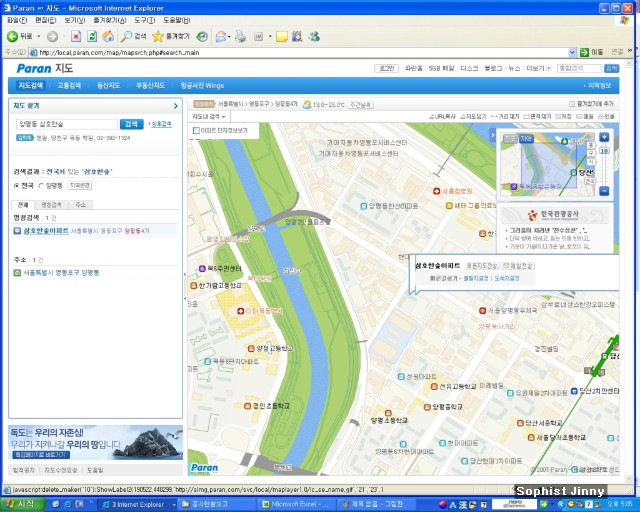Select the 전국 radio button
Image resolution: width=640 pixels, height=512 pixels.
(x=17, y=186)
